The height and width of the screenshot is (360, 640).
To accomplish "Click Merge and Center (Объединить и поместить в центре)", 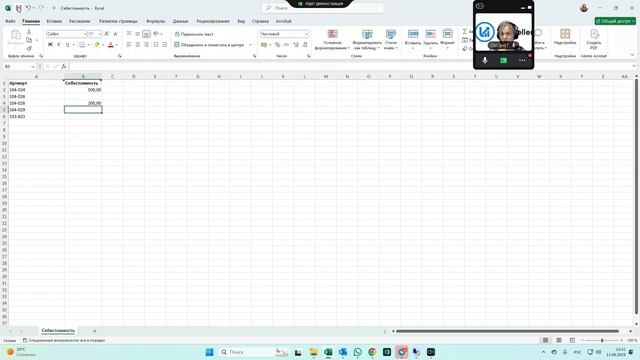I will [x=209, y=45].
